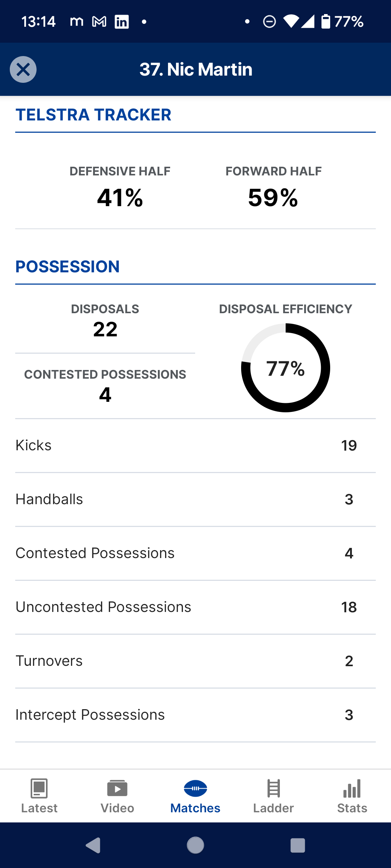Tap the Matches football icon
Screen dimensions: 391x868
coord(195,788)
